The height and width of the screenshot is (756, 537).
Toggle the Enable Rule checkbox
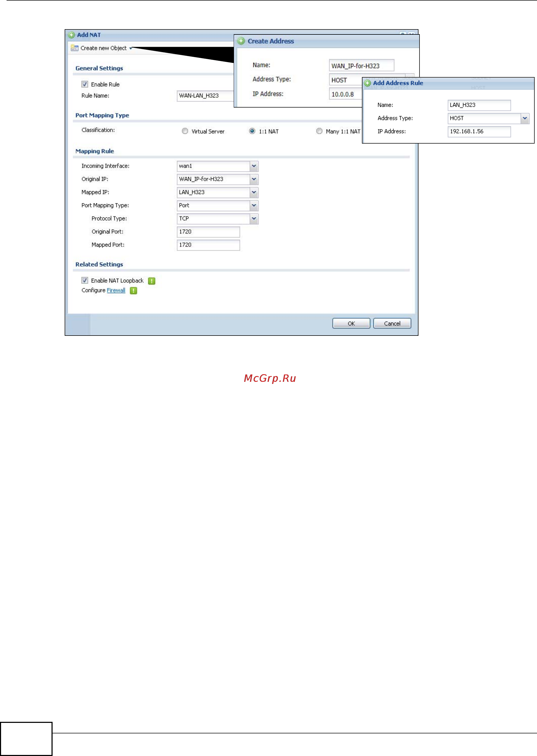click(x=85, y=84)
